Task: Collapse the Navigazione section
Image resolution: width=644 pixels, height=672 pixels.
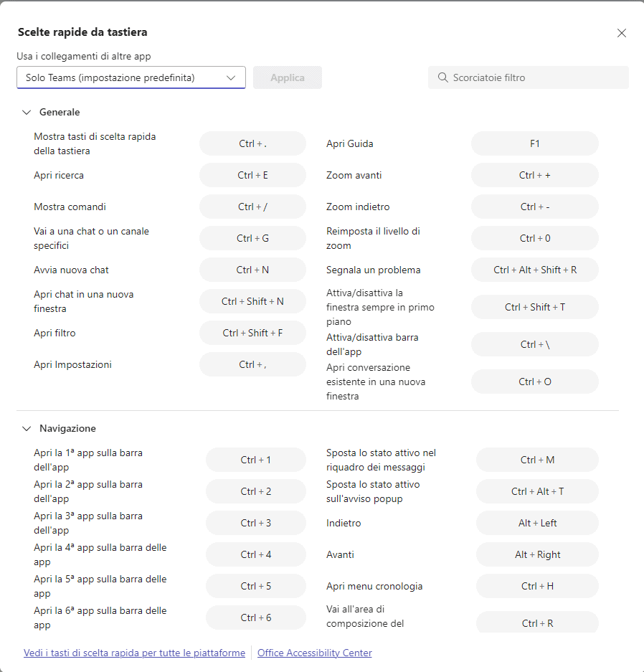Action: tap(27, 429)
